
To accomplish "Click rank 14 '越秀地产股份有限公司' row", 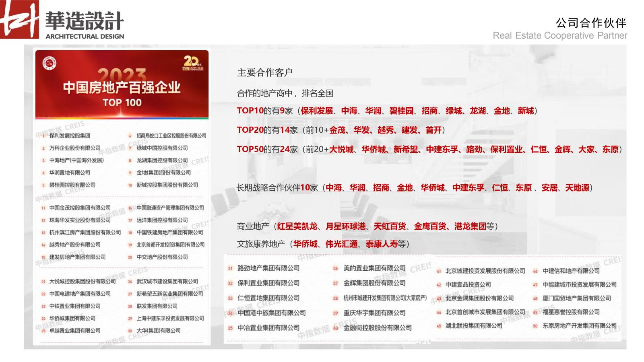I will click(x=71, y=245).
